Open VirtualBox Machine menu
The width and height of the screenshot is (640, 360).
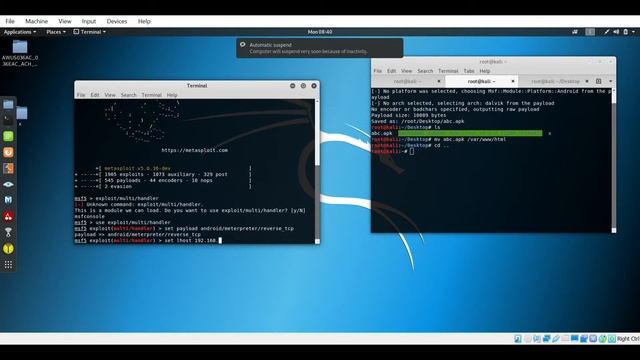coord(36,21)
